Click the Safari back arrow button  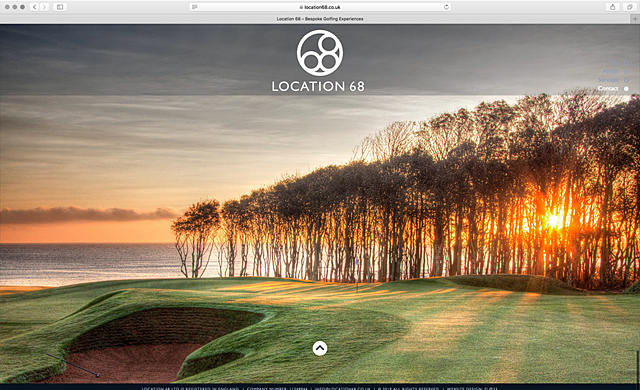point(35,7)
